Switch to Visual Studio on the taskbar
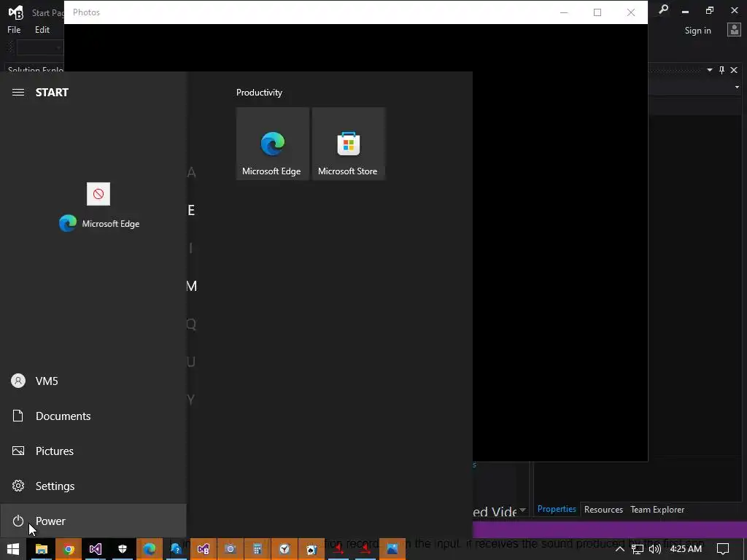 tap(96, 549)
